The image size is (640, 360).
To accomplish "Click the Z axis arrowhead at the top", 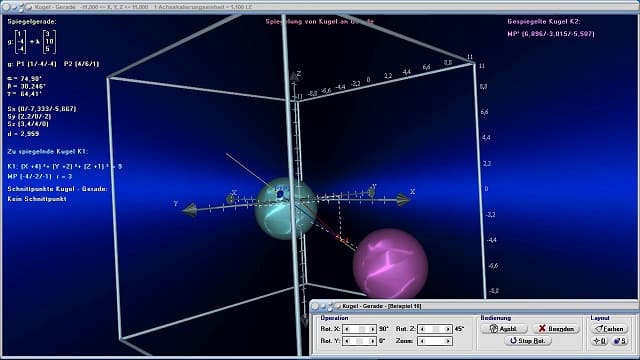I will pyautogui.click(x=294, y=76).
